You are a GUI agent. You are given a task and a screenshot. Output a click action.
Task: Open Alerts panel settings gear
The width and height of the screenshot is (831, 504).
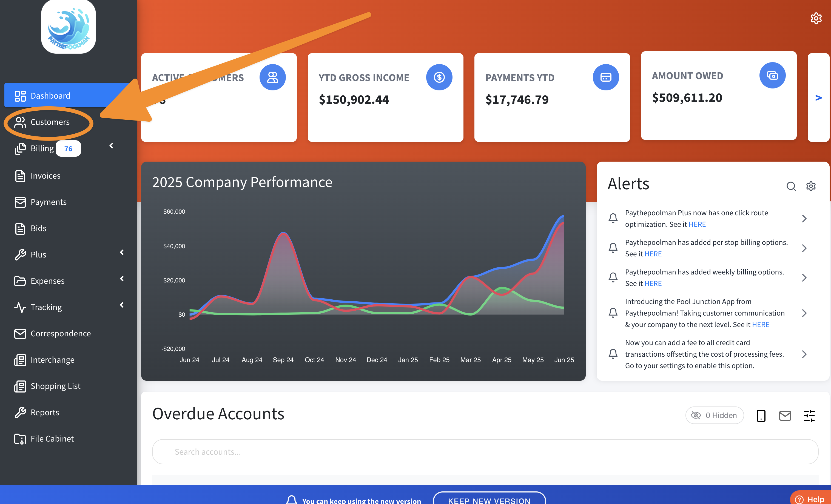pyautogui.click(x=811, y=186)
